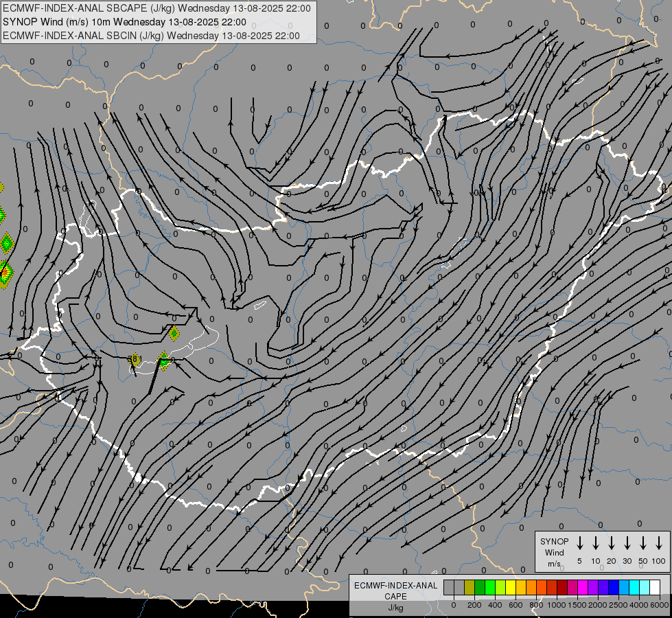Pick the bright green CAPE legend swatch
This screenshot has width=672, height=618.
(x=490, y=587)
